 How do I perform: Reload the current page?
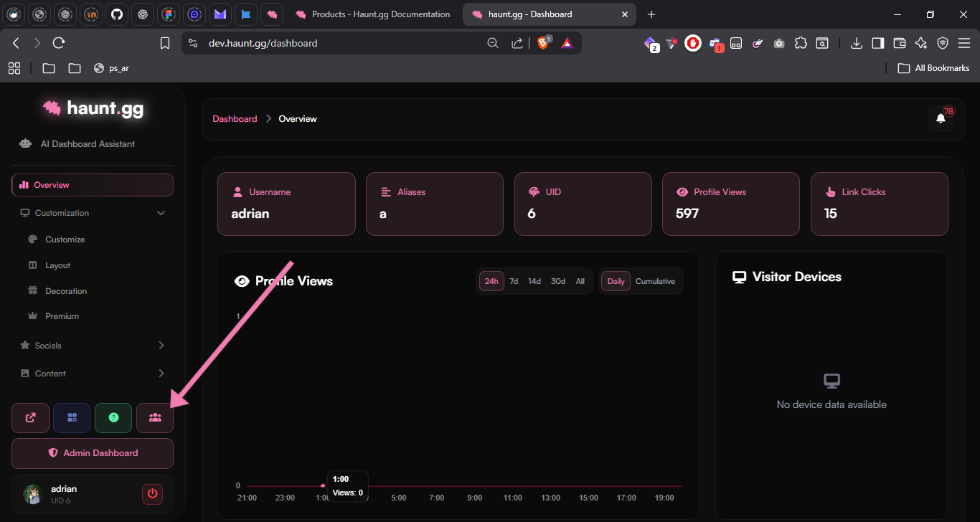tap(59, 43)
